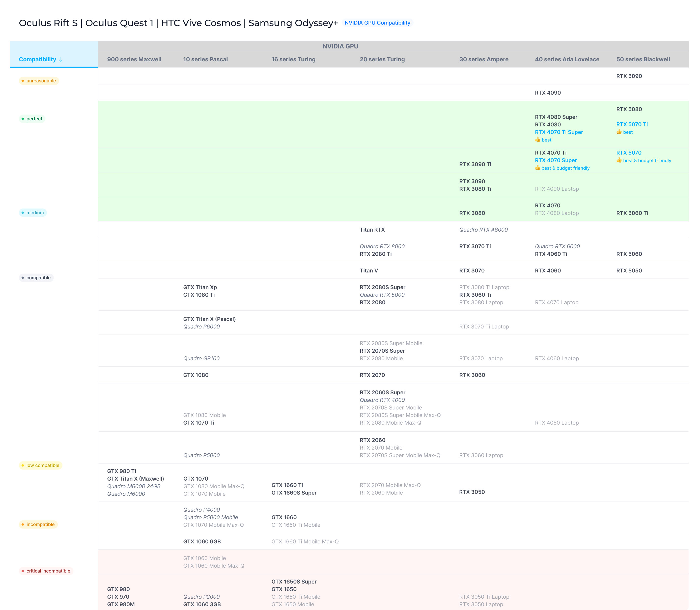
Task: Select the 40 series Ada Lovelace header
Action: click(567, 59)
